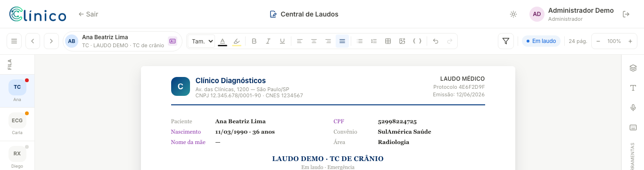
Task: Click the AB patient avatar
Action: pos(72,41)
